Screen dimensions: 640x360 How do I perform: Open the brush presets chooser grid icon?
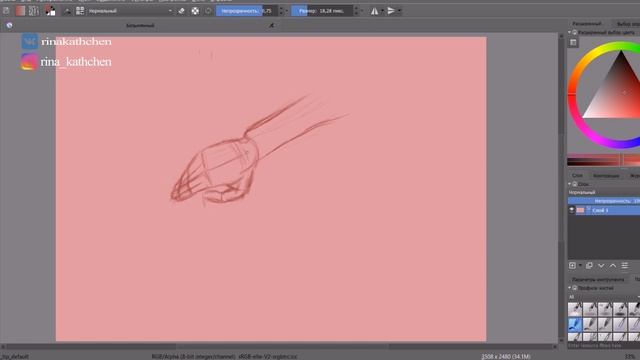click(80, 11)
